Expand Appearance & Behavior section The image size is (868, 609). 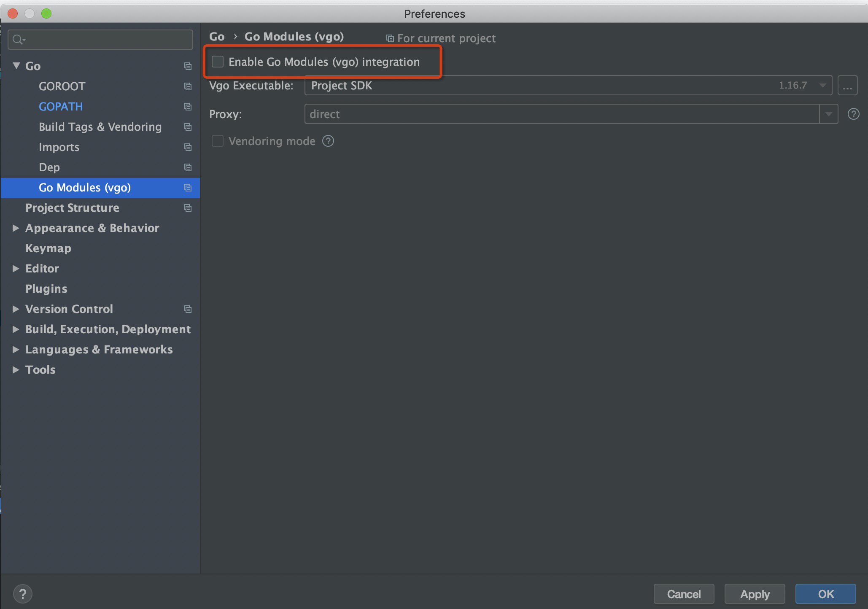pos(16,228)
